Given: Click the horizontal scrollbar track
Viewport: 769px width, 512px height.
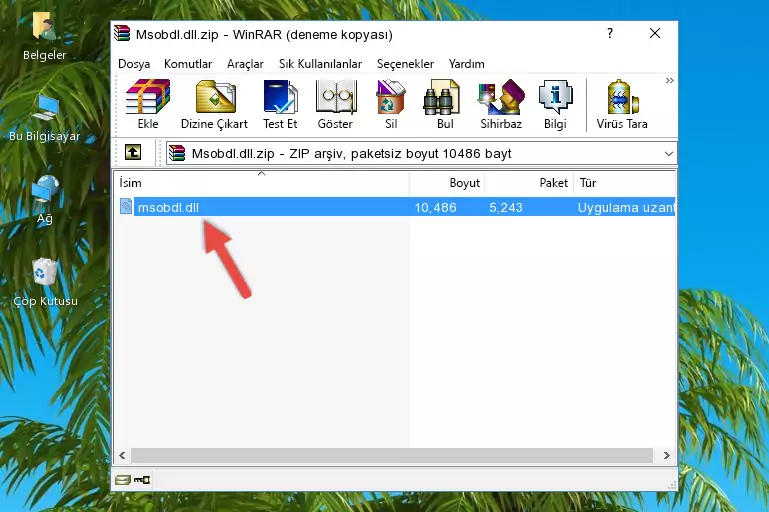Looking at the screenshot, I should pyautogui.click(x=392, y=456).
